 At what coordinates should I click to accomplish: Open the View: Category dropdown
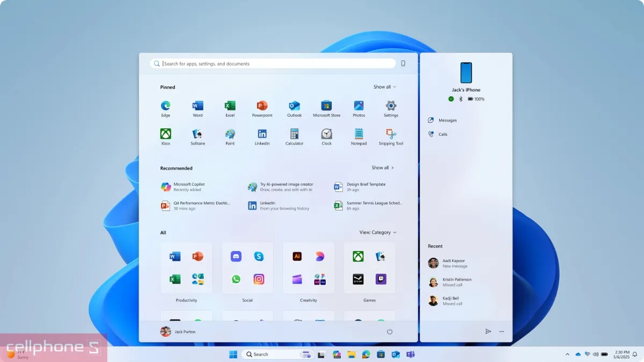point(378,233)
